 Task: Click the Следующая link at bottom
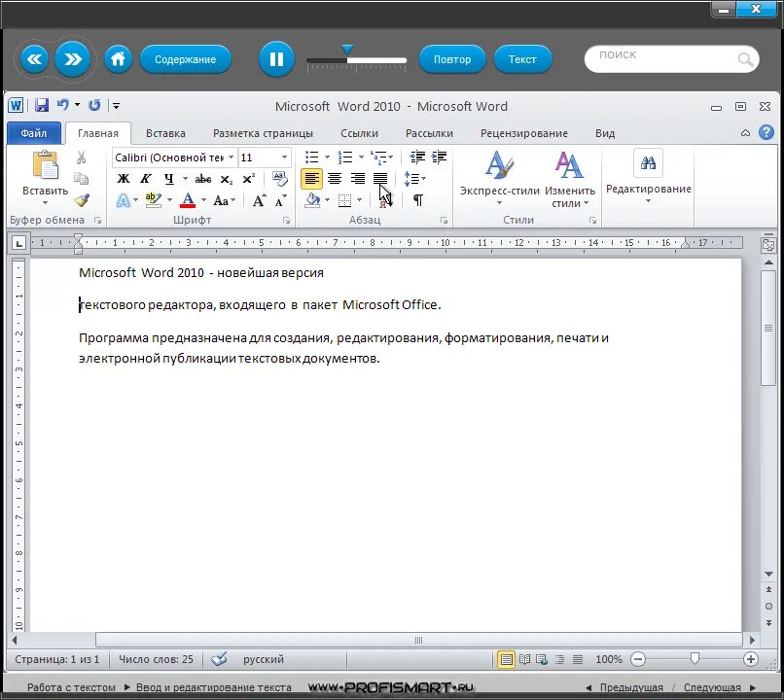(712, 687)
